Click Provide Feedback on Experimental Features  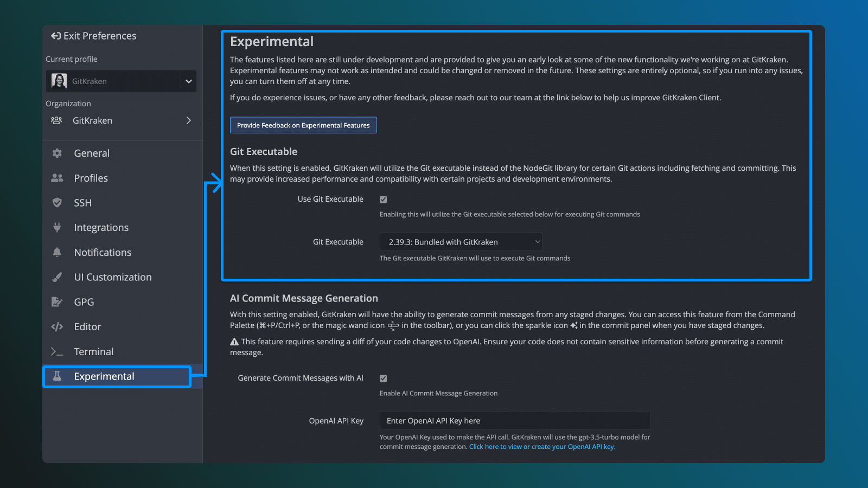pyautogui.click(x=303, y=125)
